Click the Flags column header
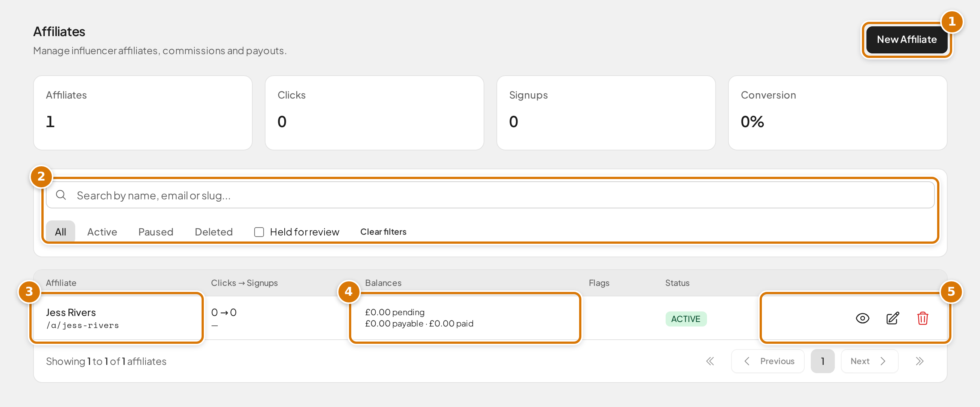 coord(599,282)
